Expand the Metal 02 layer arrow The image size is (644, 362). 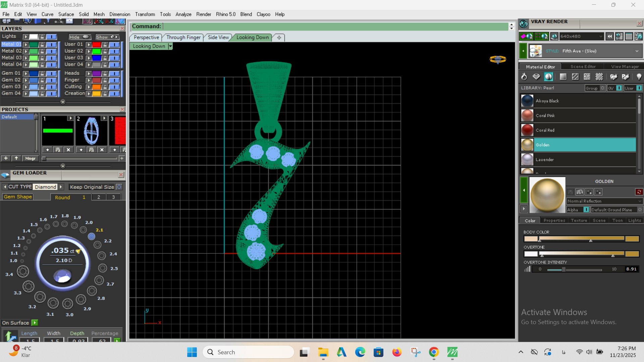[x=25, y=51]
